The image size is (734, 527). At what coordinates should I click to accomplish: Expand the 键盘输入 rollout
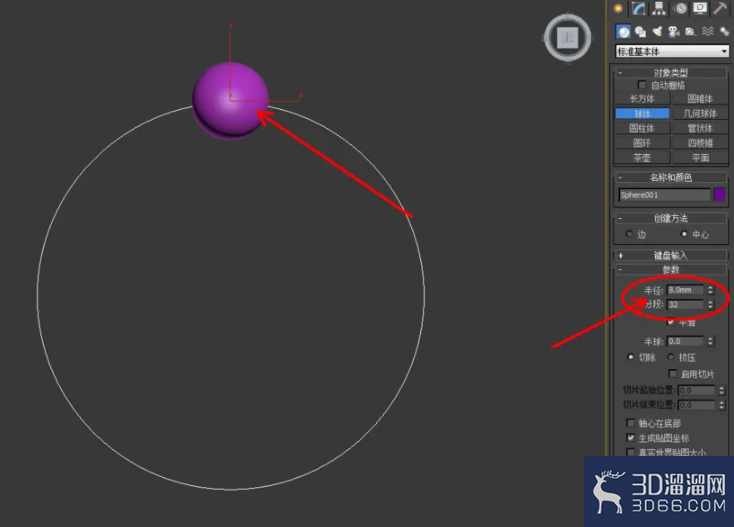670,256
